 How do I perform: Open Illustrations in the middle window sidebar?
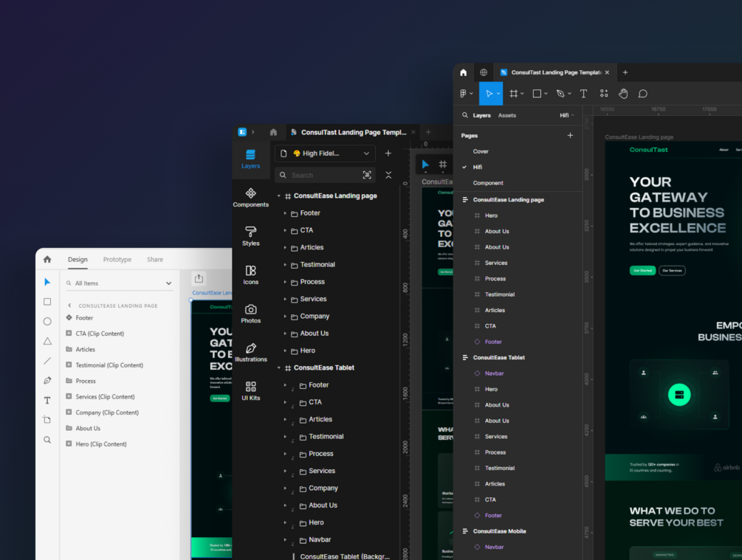pos(251,353)
